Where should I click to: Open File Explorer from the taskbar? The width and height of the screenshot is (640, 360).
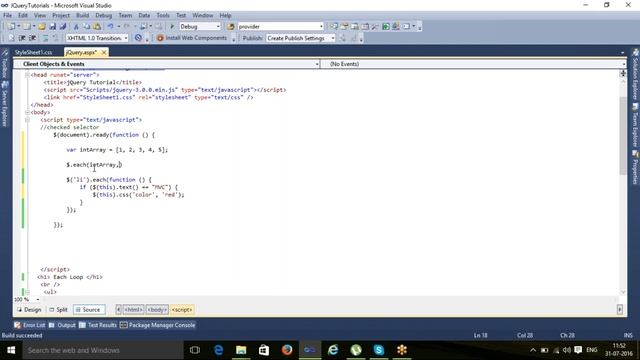point(241,350)
